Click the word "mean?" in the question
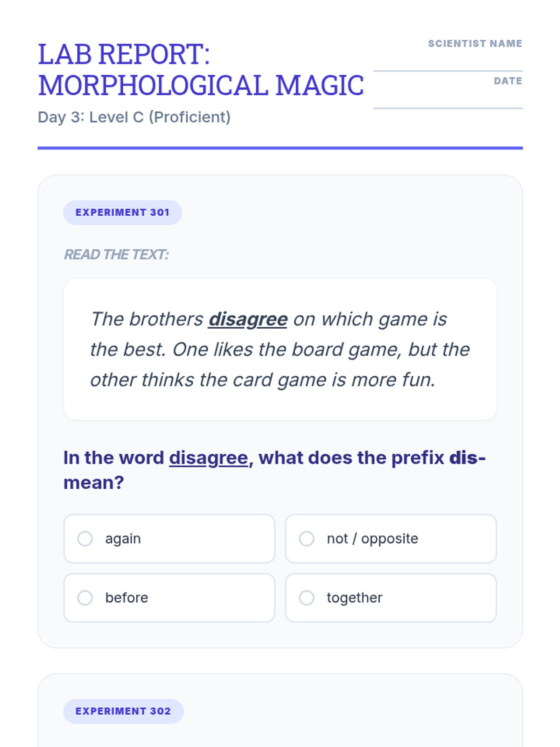The height and width of the screenshot is (747, 560). [94, 483]
